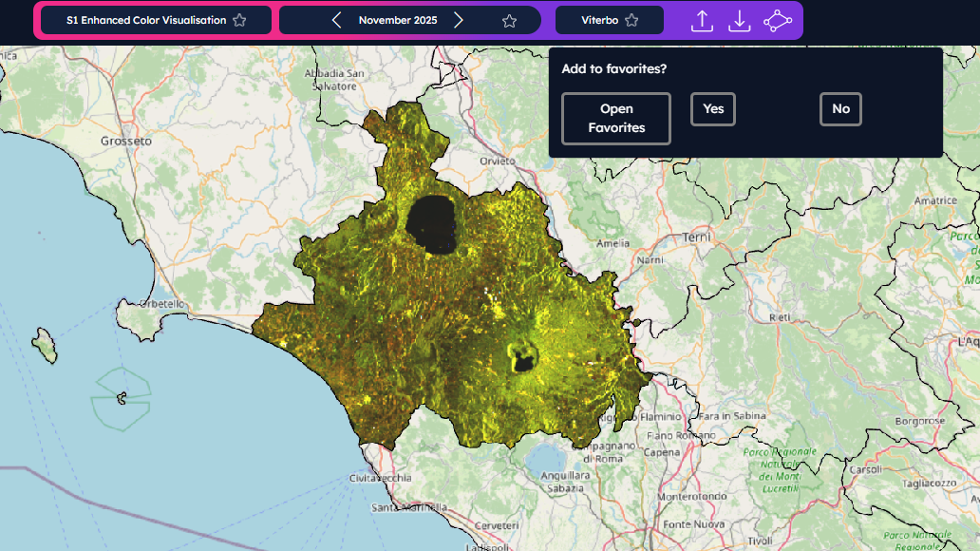Open the November 2025 date picker

coord(398,20)
